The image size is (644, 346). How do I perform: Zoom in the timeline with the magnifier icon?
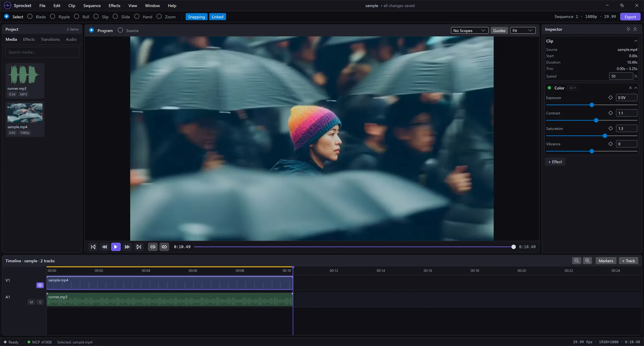point(587,261)
